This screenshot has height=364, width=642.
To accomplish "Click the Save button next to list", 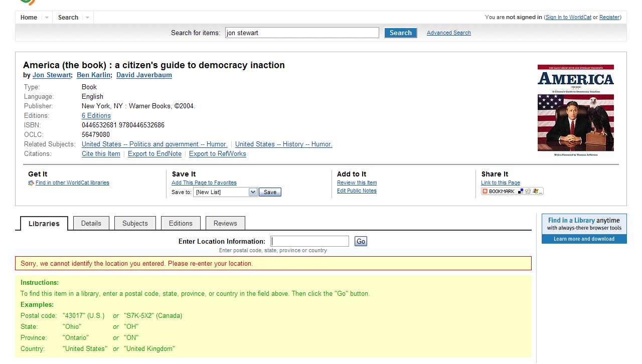I will 270,192.
